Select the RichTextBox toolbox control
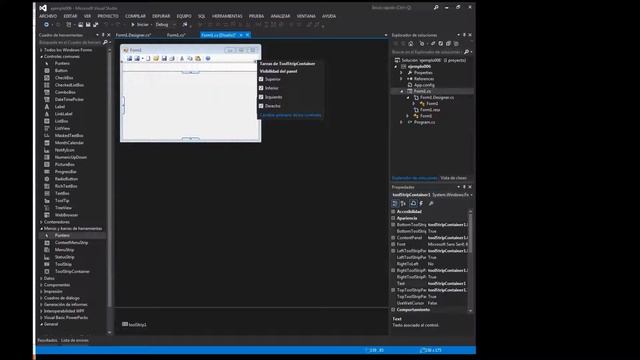 pos(66,186)
